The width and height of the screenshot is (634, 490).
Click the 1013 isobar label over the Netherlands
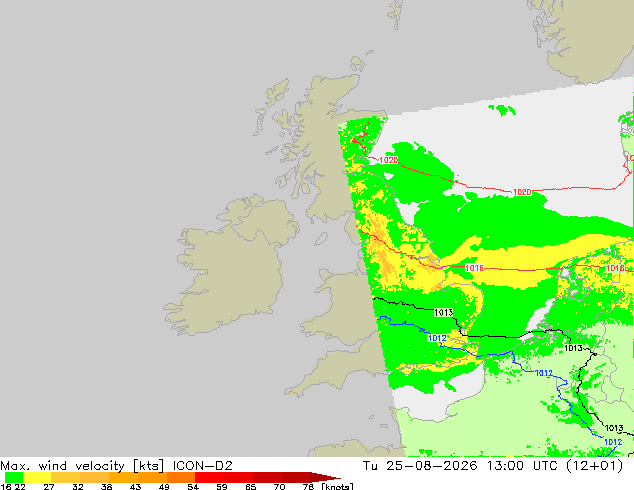pos(573,348)
